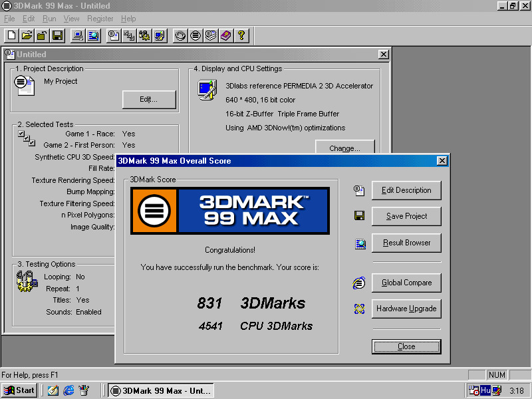Click the closed folder with arrow toolbar icon

[x=42, y=35]
